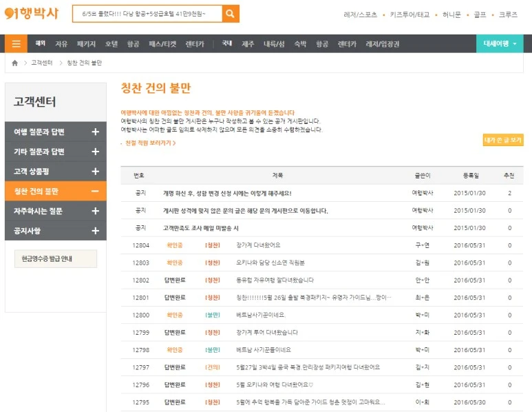The height and width of the screenshot is (412, 532).
Task: Open notice 고객만족도 조사 메일 미발송 시
Action: tap(200, 228)
